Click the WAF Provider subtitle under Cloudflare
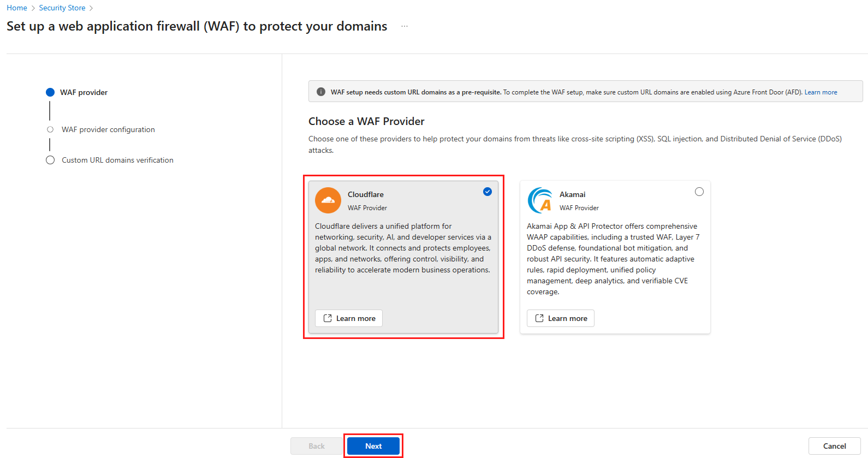Viewport: 868px width, 458px height. [367, 208]
